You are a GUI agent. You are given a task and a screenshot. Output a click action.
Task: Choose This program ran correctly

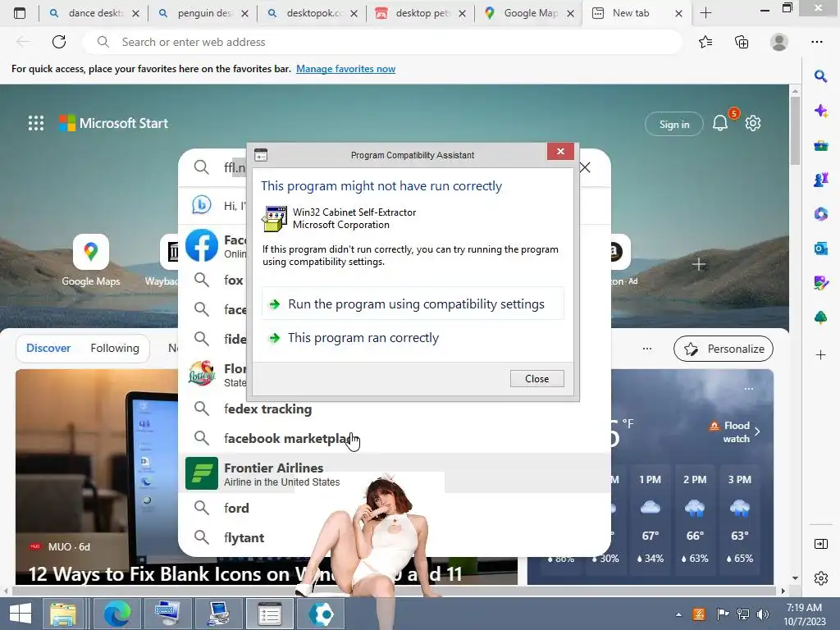click(x=413, y=337)
